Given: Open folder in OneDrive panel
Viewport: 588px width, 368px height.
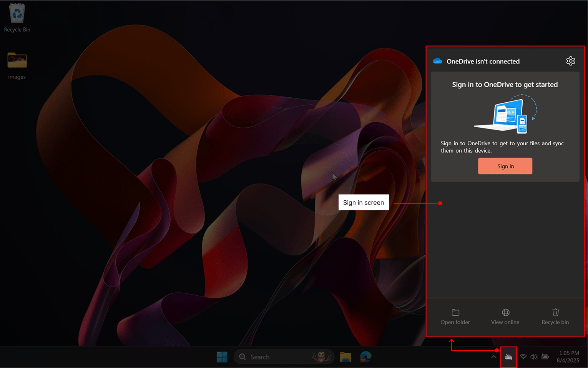Looking at the screenshot, I should point(455,316).
